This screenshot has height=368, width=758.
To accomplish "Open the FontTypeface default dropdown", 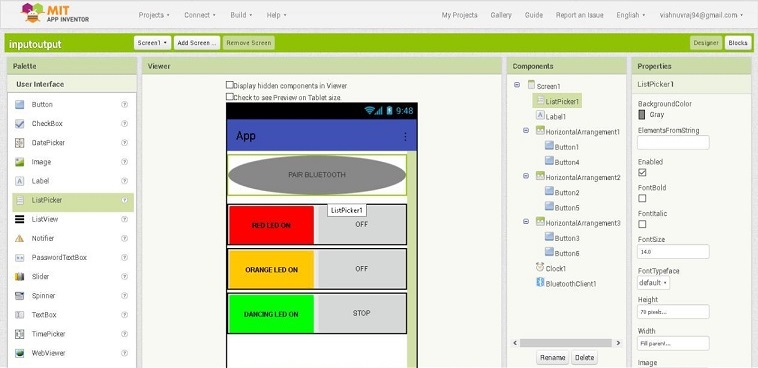I will point(653,283).
